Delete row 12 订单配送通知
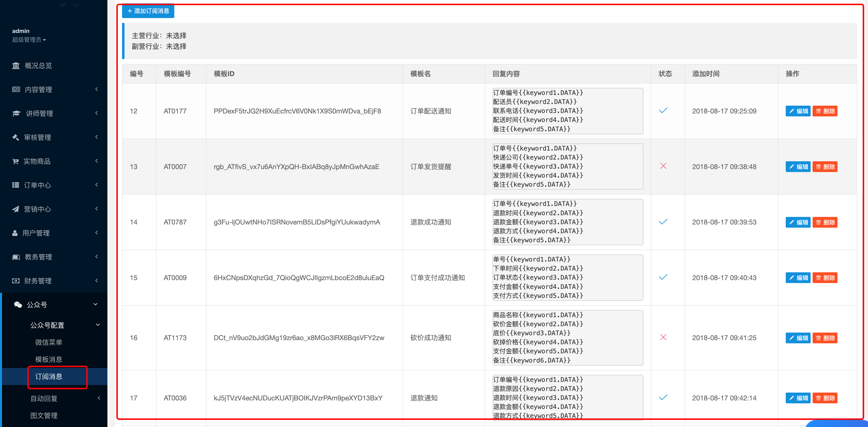Viewport: 868px width, 427px height. point(825,111)
